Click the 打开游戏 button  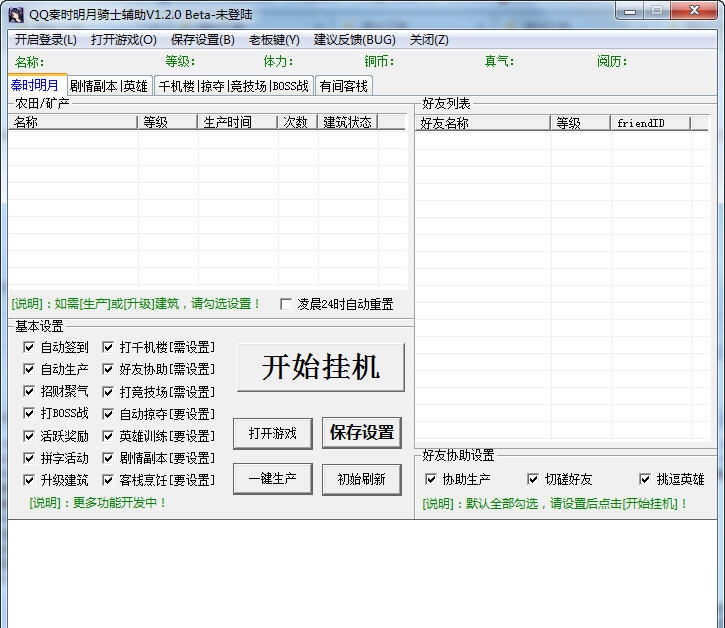273,433
